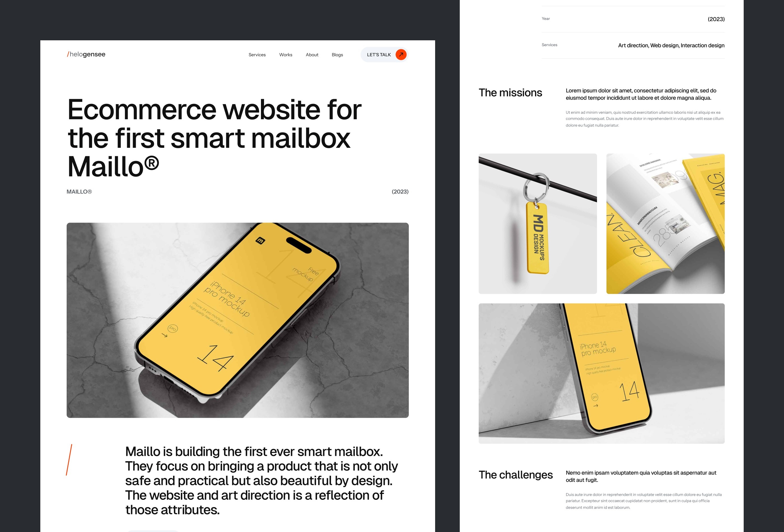Click the About navigation link
Image resolution: width=784 pixels, height=532 pixels.
(x=312, y=54)
